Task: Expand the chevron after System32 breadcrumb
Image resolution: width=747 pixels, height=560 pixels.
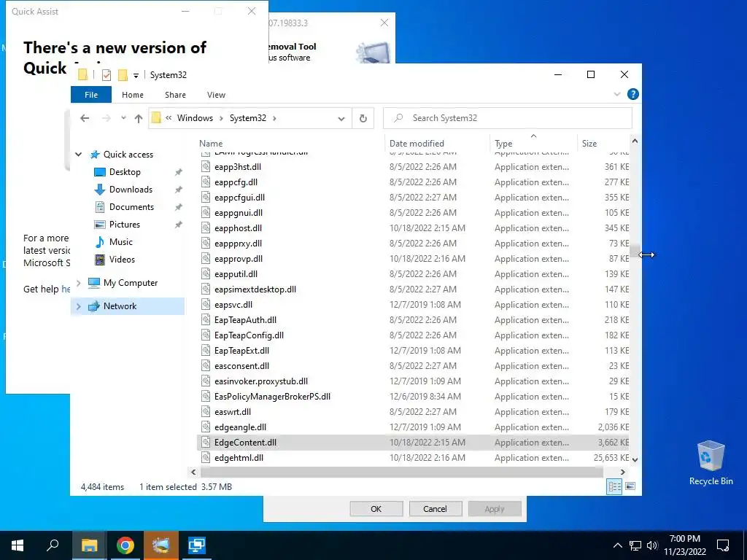Action: pos(274,118)
